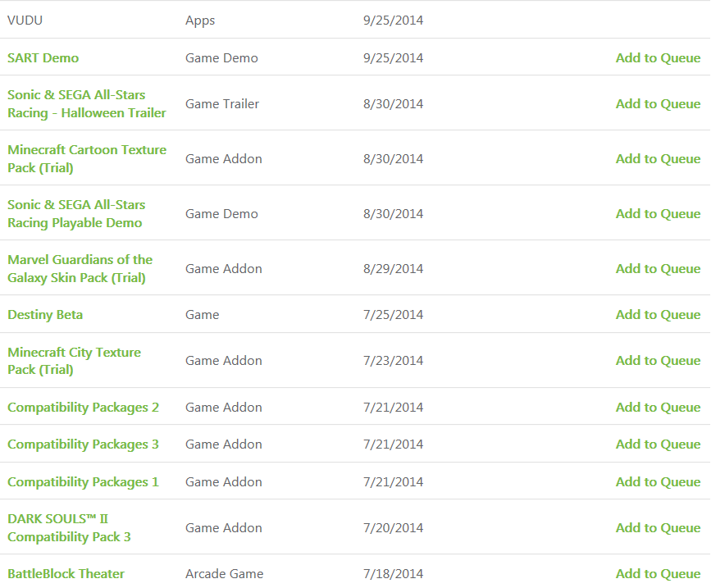Add BattleBlock Theater to the queue

click(658, 574)
